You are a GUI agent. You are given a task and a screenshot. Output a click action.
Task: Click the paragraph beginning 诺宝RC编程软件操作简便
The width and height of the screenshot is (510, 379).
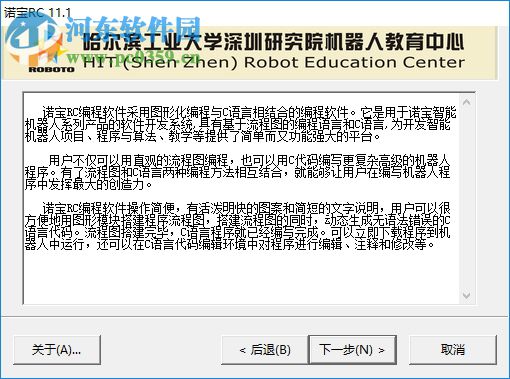coord(237,226)
